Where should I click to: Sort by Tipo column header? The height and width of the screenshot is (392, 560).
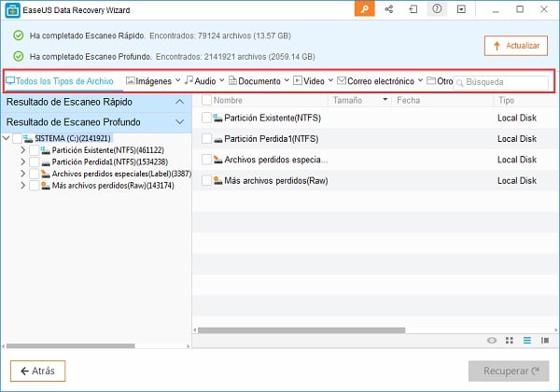click(506, 100)
